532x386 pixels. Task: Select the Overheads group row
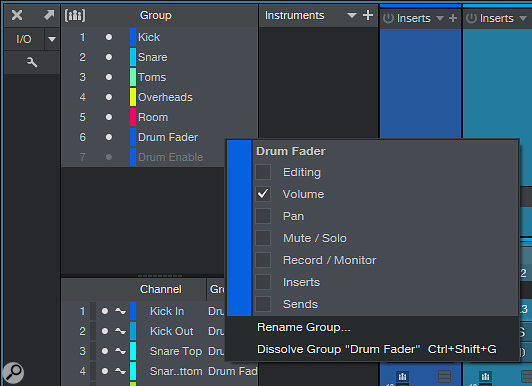[x=159, y=97]
